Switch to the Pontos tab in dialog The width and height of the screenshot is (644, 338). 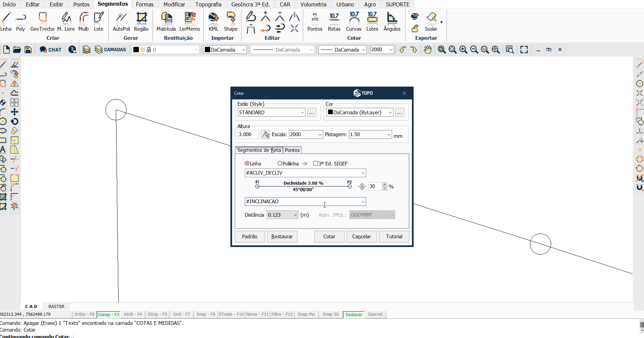(x=292, y=150)
